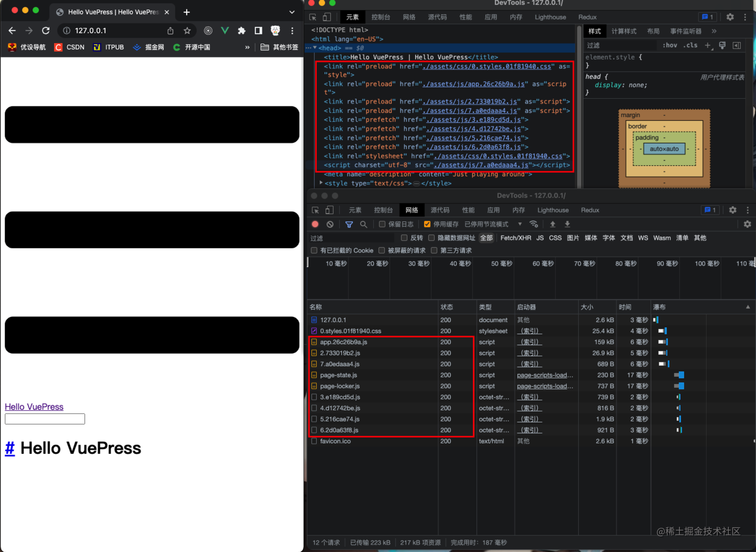Screen dimensions: 756x552
Task: Open the page-scripts-load initiator for page-state.js
Action: click(x=545, y=375)
